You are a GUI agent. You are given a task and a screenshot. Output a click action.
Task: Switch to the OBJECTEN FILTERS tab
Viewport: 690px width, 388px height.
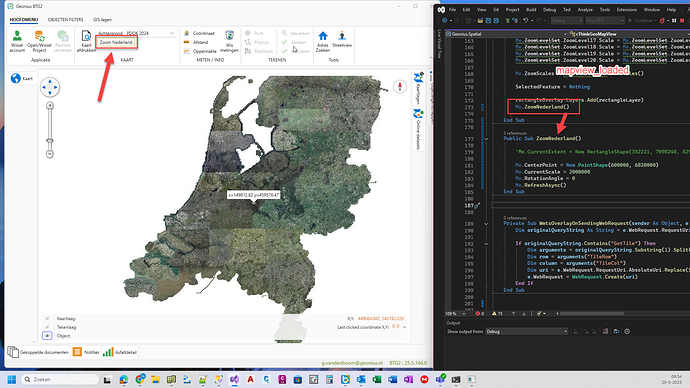click(x=66, y=20)
